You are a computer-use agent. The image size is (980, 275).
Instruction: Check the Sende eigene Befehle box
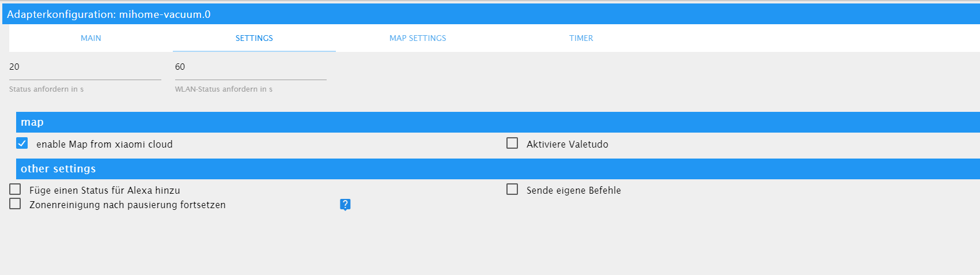[512, 189]
